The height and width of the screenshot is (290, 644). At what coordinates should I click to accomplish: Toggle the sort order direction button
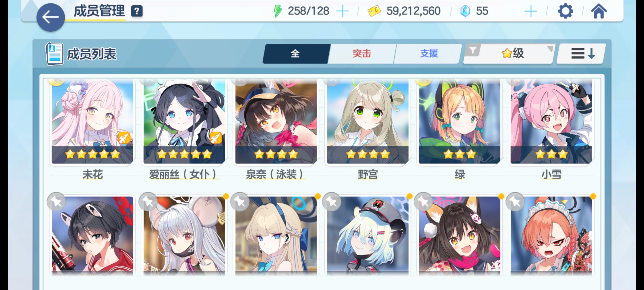pos(582,54)
